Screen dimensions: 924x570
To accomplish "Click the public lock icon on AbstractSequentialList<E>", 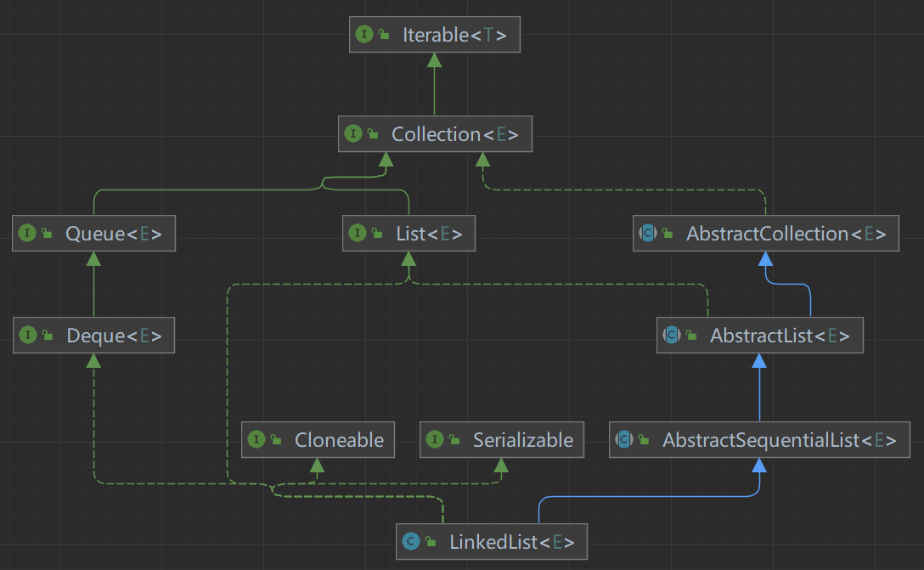I will coord(644,440).
